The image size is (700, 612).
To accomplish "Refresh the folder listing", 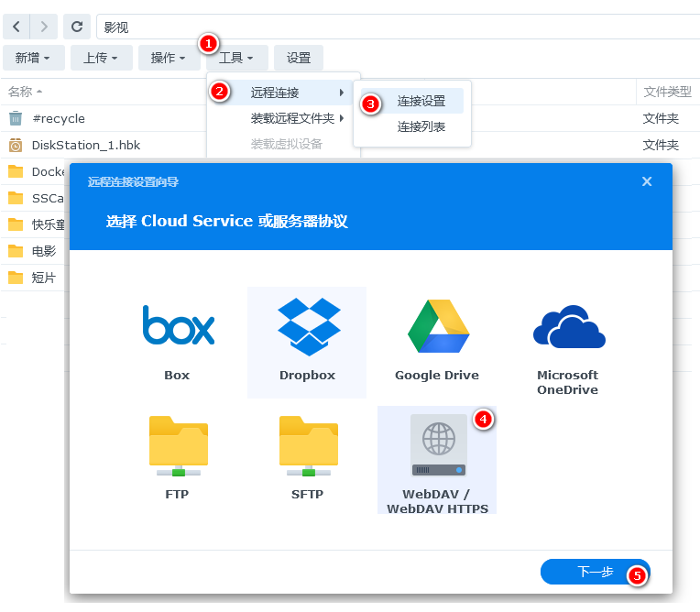I will click(77, 27).
